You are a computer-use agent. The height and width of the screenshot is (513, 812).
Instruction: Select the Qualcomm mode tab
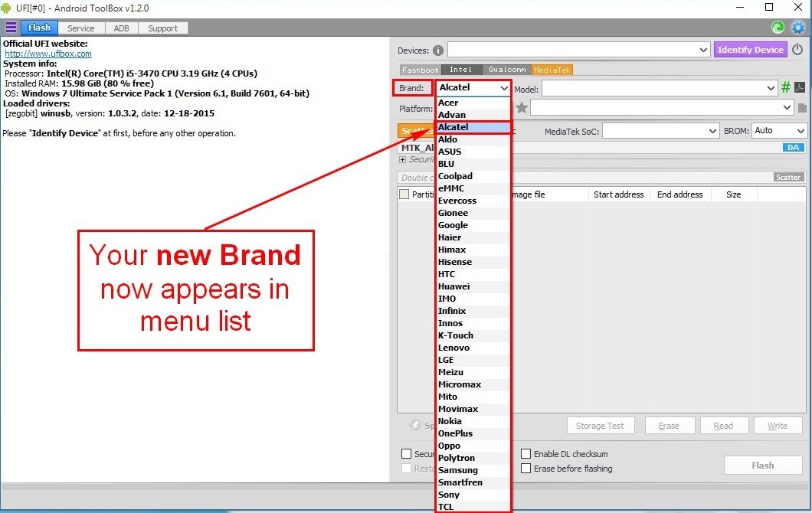(506, 70)
